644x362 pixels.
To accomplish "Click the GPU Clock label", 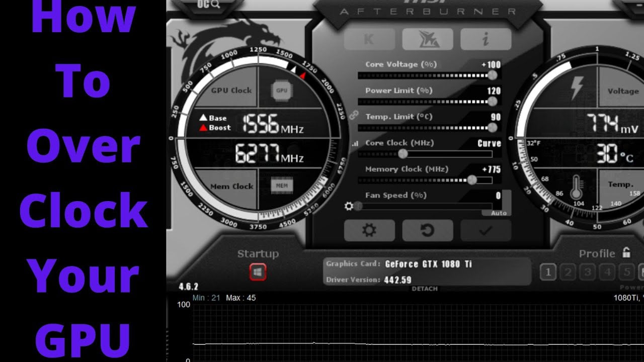I will 231,90.
